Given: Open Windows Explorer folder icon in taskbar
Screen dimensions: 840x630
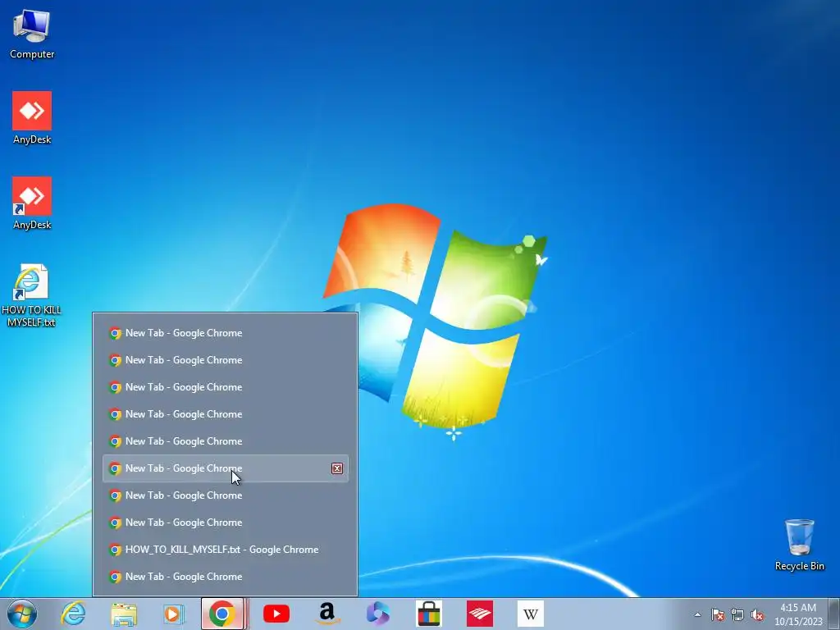Looking at the screenshot, I should (x=124, y=614).
